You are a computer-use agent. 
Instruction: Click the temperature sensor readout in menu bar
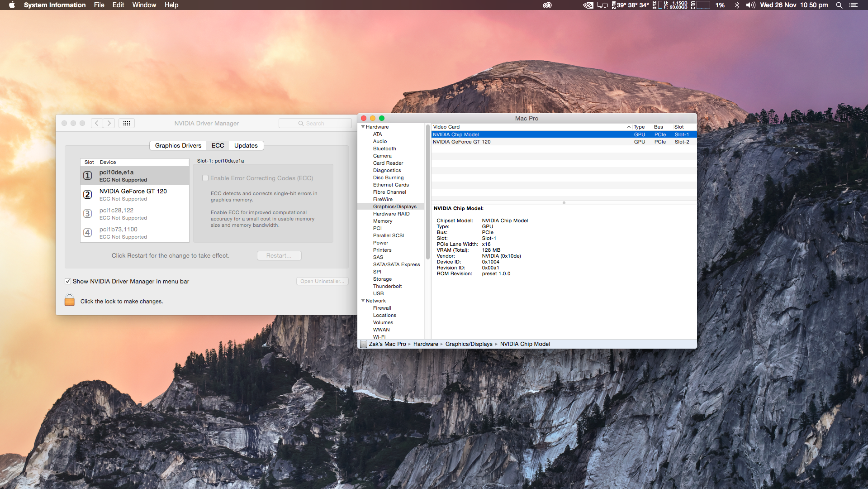pos(630,5)
